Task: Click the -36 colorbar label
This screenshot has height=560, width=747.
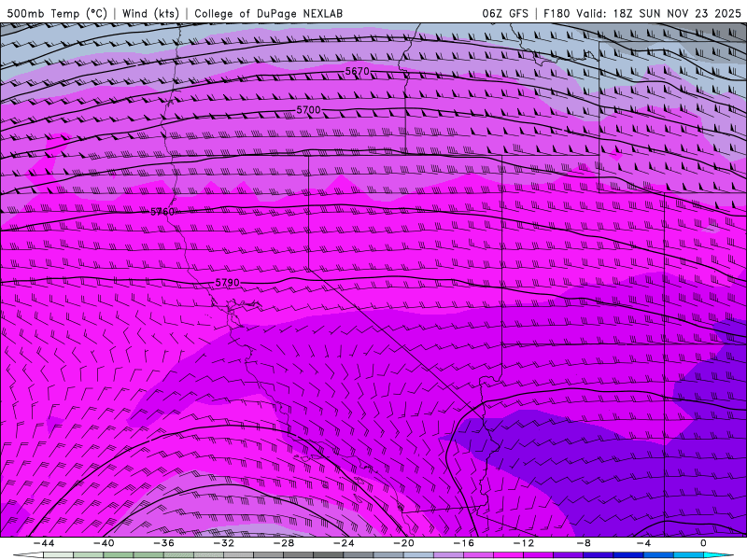Action: (163, 543)
